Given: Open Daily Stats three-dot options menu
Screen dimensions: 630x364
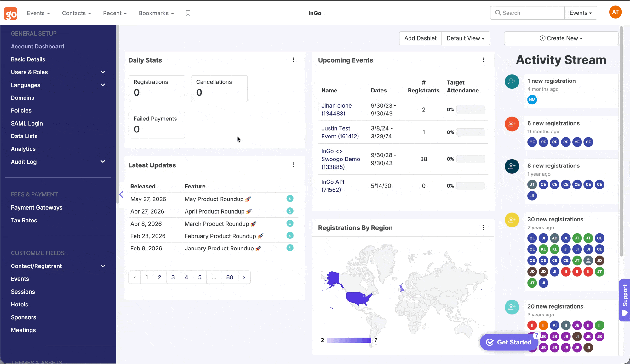Looking at the screenshot, I should [293, 60].
